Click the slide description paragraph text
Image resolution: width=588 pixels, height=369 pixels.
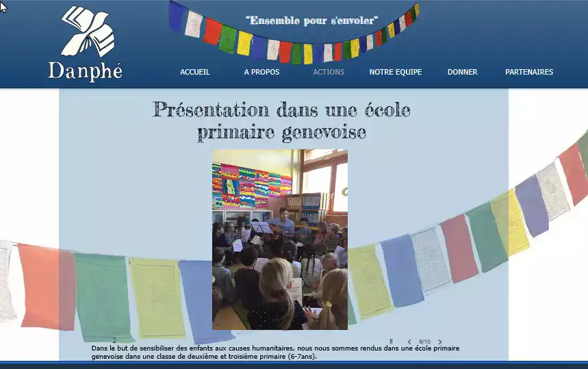coord(274,353)
